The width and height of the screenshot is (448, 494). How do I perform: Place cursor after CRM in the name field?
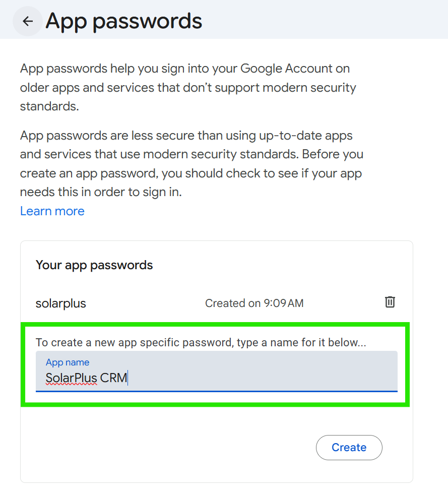point(127,378)
